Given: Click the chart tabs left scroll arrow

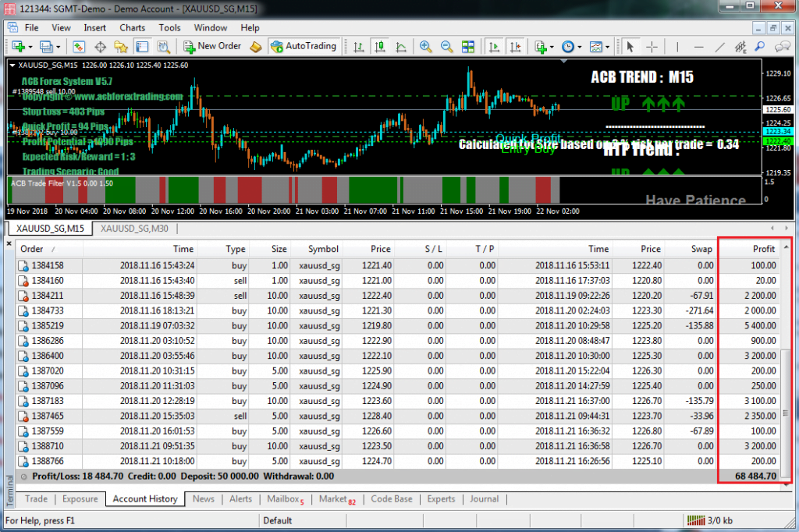Looking at the screenshot, I should point(772,229).
